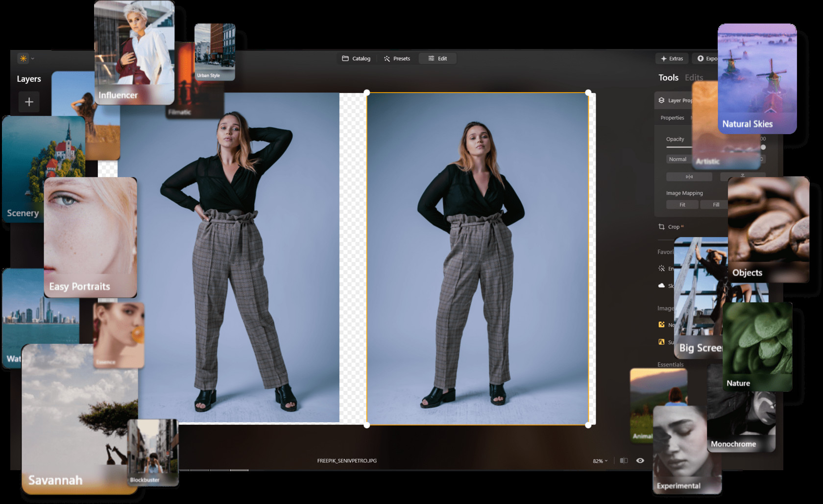Screen dimensions: 823x504
Task: Open the Blockbuster preset card
Action: click(x=153, y=453)
